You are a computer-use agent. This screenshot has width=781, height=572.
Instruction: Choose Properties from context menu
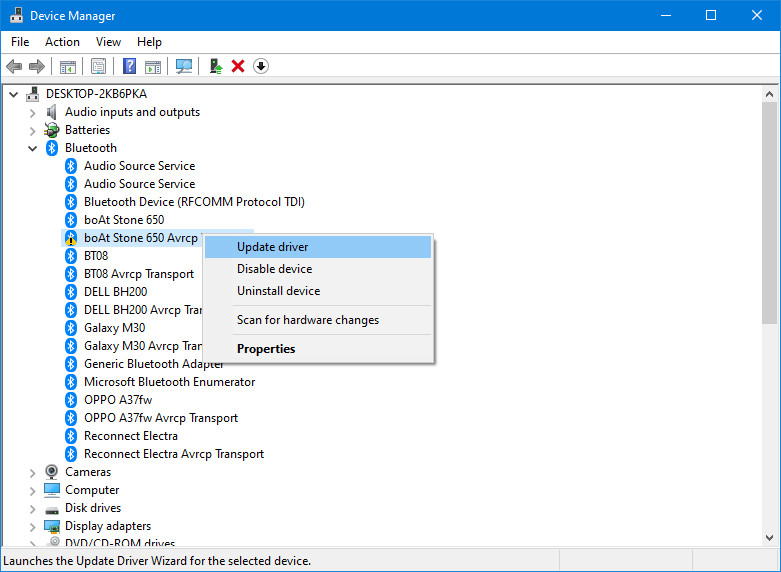pos(318,349)
